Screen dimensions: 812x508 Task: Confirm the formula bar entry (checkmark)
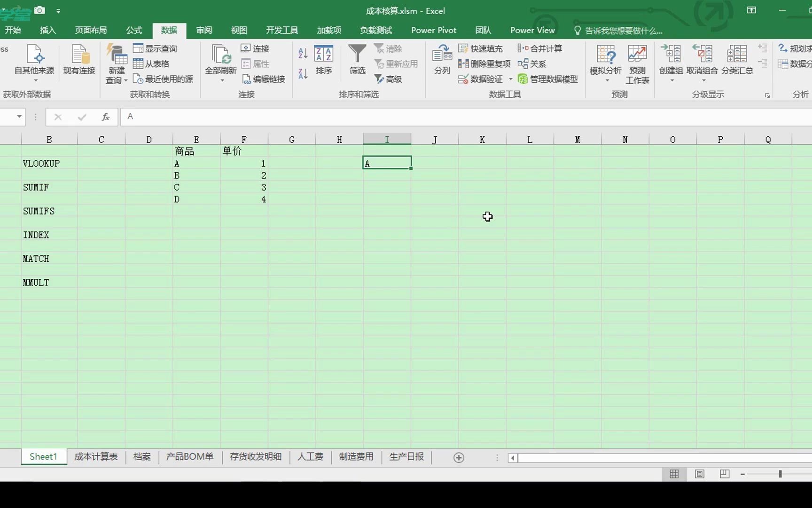click(x=82, y=117)
